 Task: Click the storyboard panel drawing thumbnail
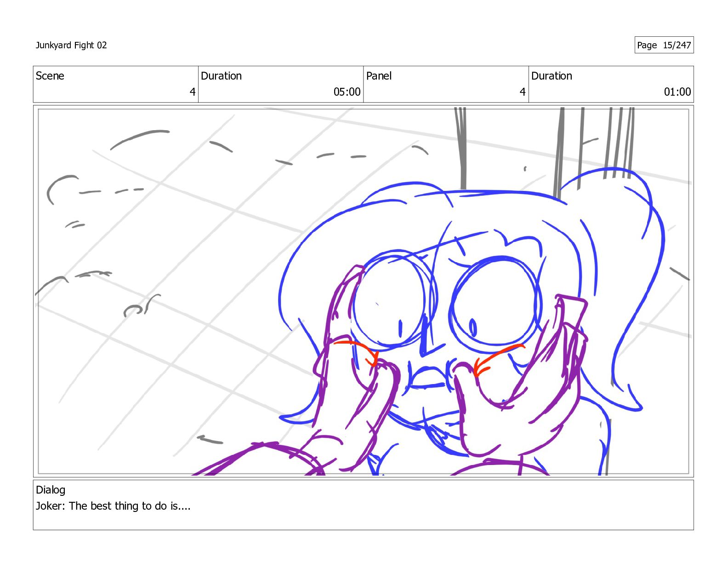point(363,291)
